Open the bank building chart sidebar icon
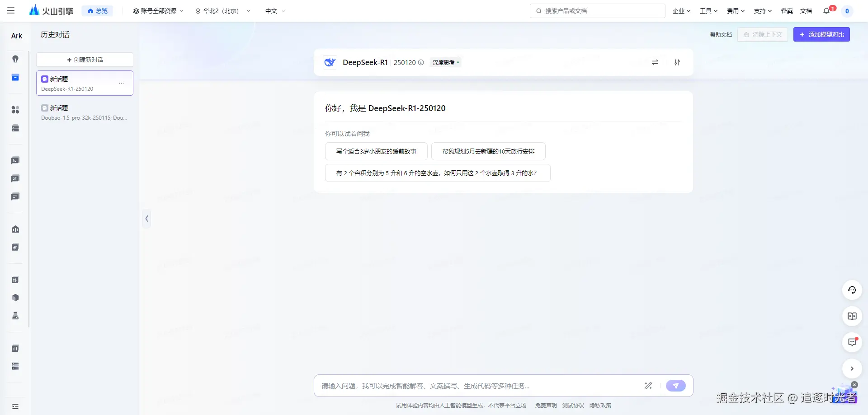868x415 pixels. (15, 229)
